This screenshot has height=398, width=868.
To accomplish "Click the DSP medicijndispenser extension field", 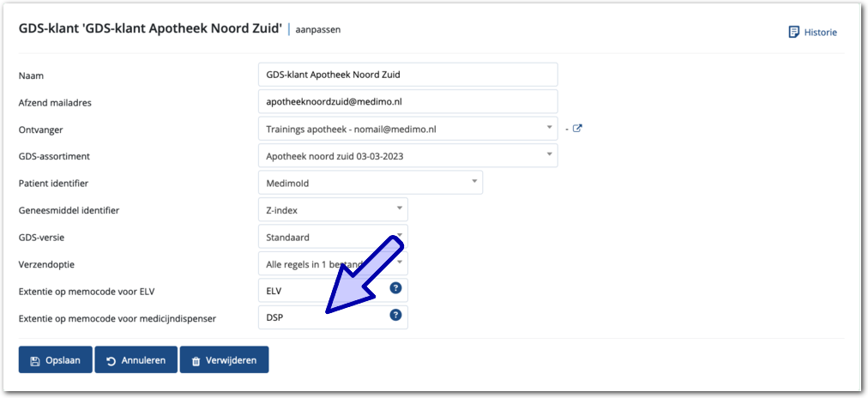I will pos(322,317).
